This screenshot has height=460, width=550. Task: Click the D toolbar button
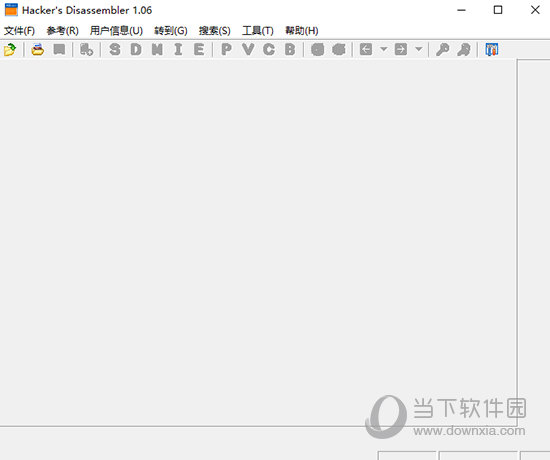[136, 49]
